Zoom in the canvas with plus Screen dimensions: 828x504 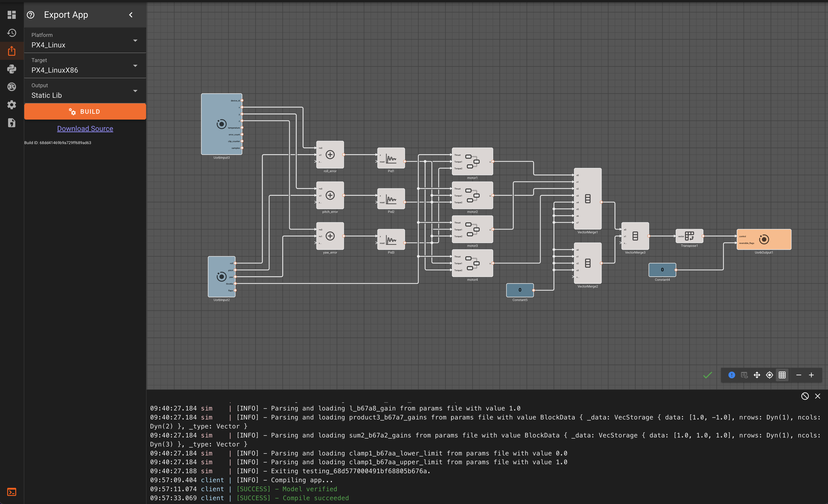(811, 375)
